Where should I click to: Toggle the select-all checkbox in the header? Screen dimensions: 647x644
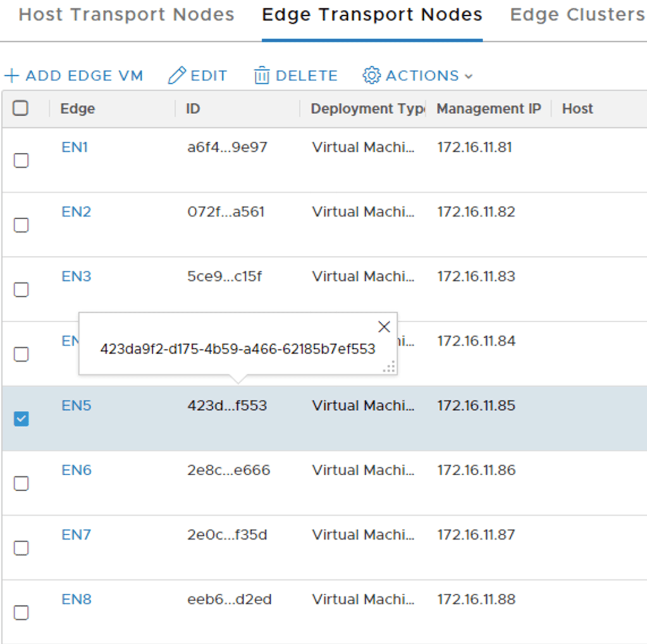point(21,108)
